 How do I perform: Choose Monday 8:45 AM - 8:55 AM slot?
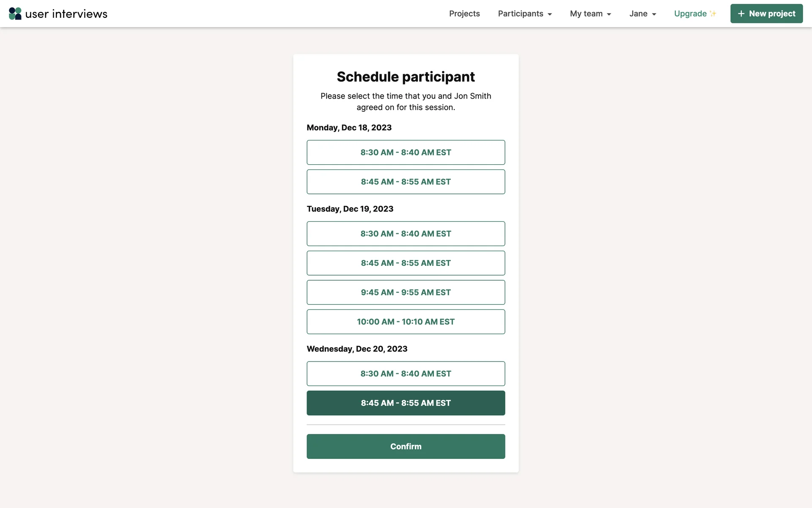coord(406,182)
